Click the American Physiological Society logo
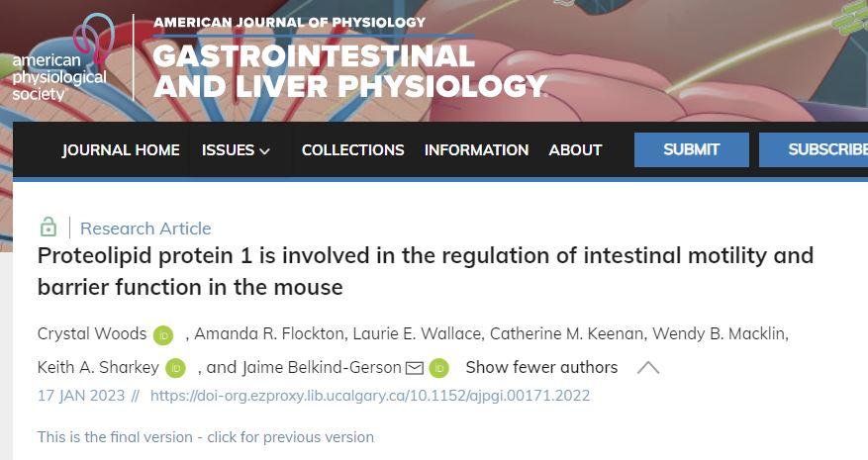The image size is (868, 460). click(x=61, y=59)
